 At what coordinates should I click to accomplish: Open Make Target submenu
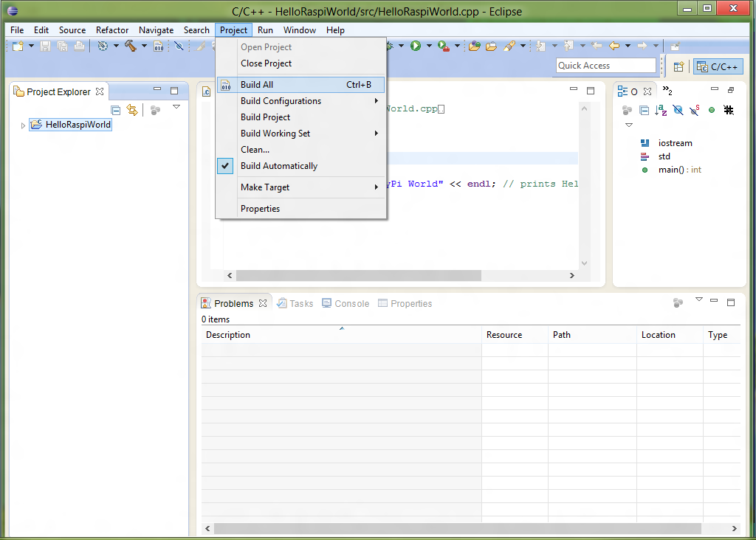point(301,187)
